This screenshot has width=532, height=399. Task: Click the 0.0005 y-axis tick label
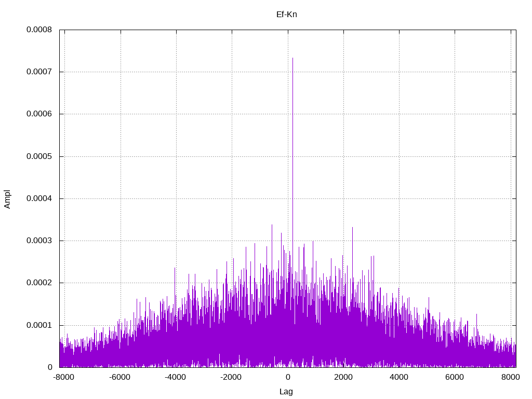click(x=39, y=156)
